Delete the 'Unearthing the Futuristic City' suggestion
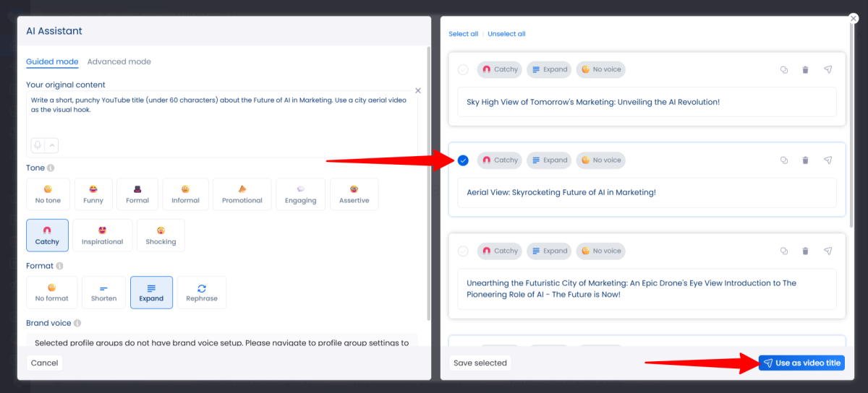Viewport: 868px width, 393px height. [805, 251]
